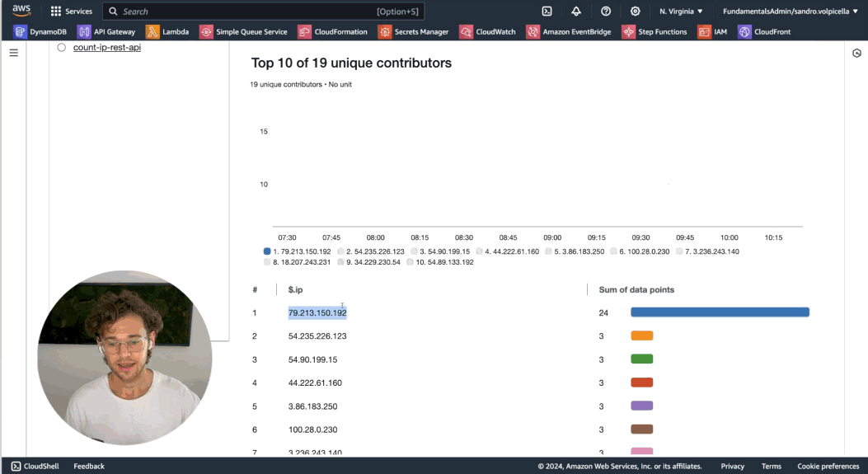Screen dimensions: 868x474
Task: Open the Lambda service shortcut
Action: pyautogui.click(x=167, y=31)
